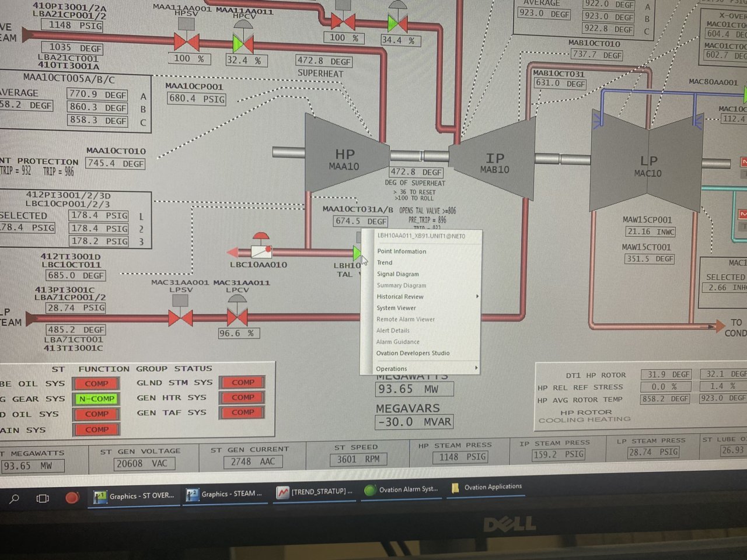Choose Point Information from context menu
747x560 pixels.
coord(402,251)
